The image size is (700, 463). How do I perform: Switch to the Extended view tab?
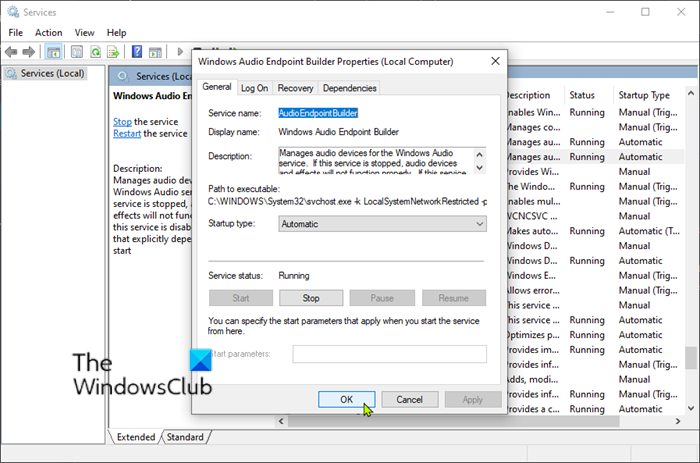136,437
